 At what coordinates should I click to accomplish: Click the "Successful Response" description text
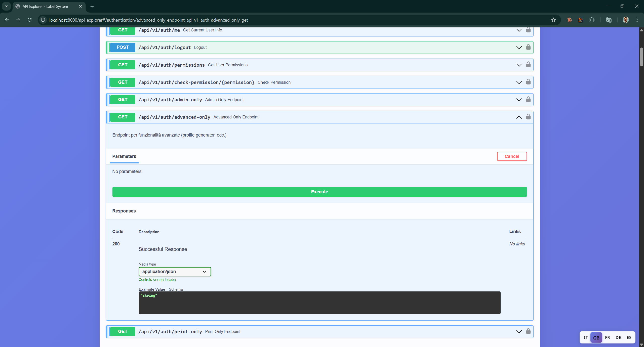coord(163,249)
